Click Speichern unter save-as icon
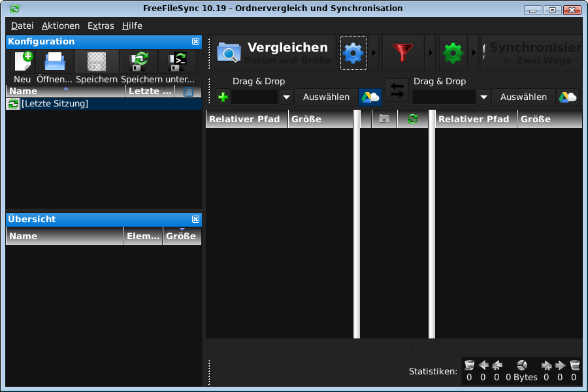The height and width of the screenshot is (392, 588). tap(139, 62)
